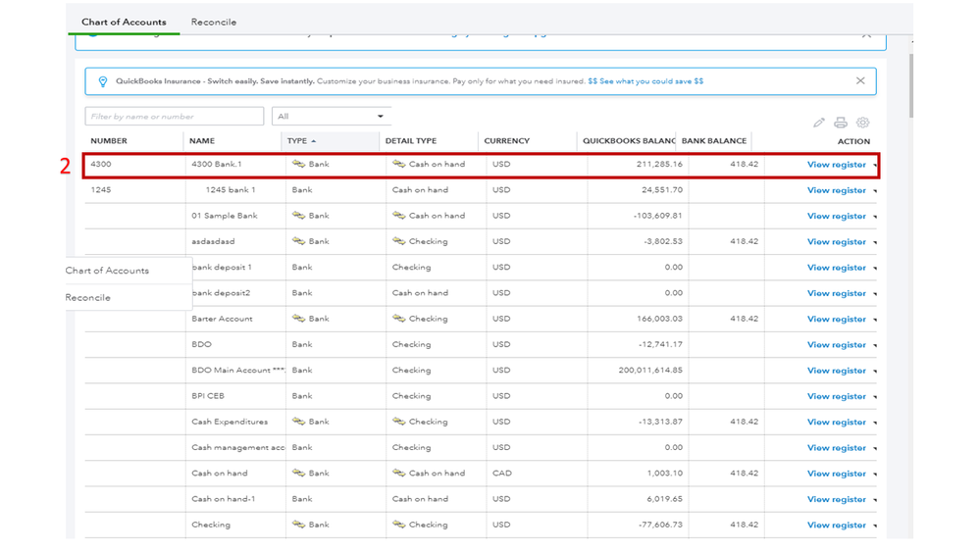This screenshot has width=980, height=551.
Task: Click the Cash on hand detail icon for 01 Sample Bank
Action: click(398, 216)
